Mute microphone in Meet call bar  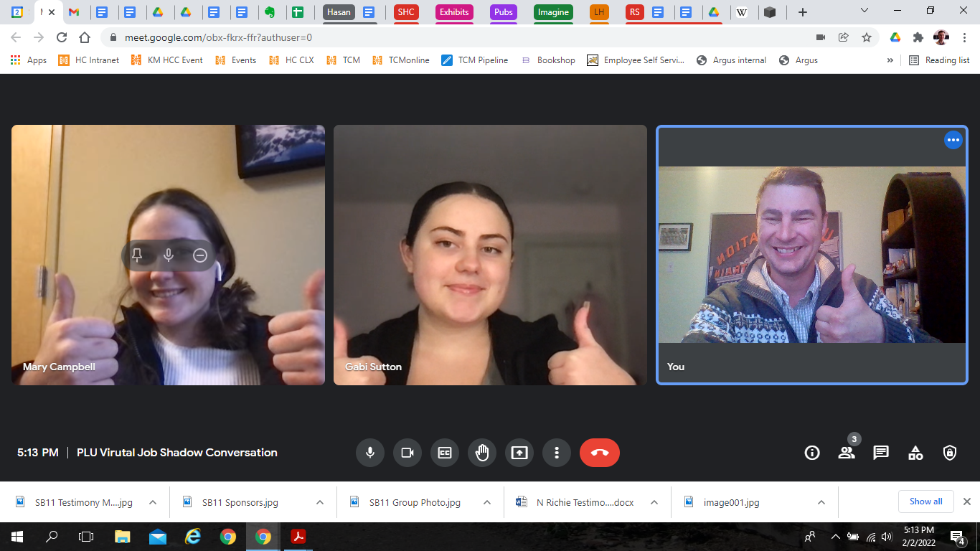tap(370, 453)
